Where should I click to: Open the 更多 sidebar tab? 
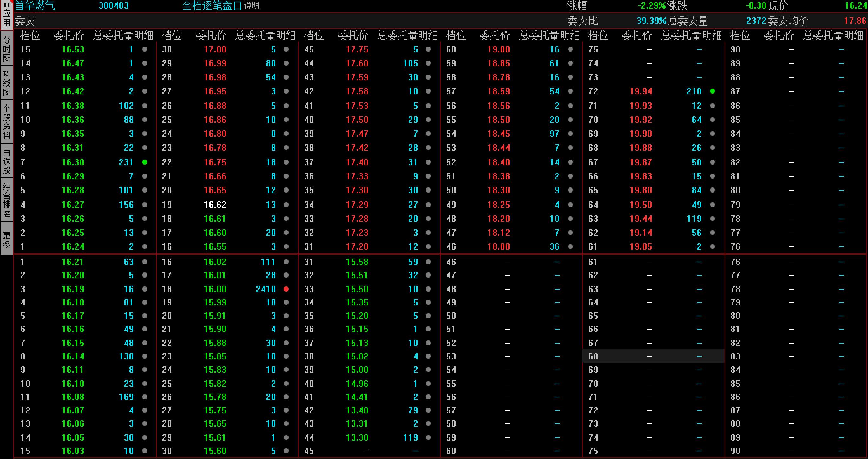click(6, 239)
